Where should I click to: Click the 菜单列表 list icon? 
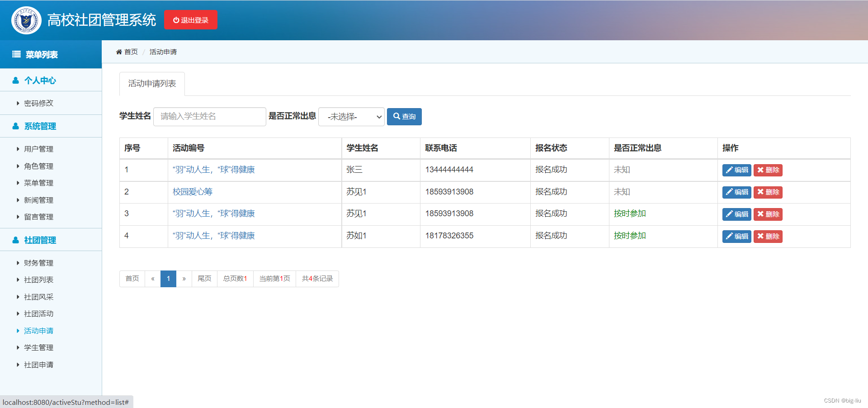click(x=16, y=54)
